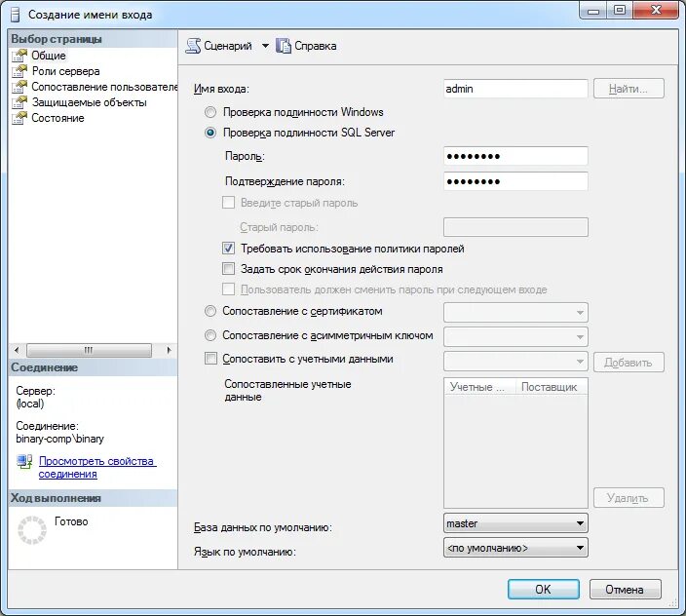This screenshot has height=616, width=686.
Task: Select Сопоставление с асимметричным ключом option
Action: (210, 335)
